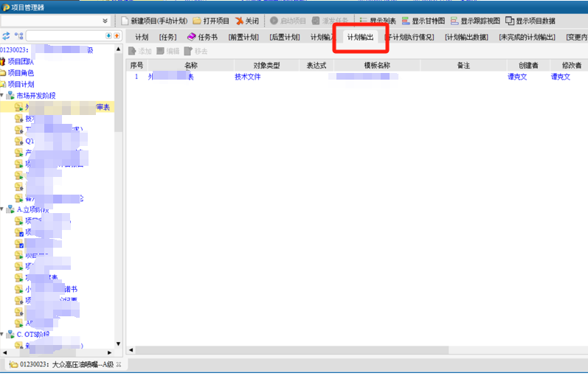
Task: Click the tree structure icon beside refresh
Action: 18,36
